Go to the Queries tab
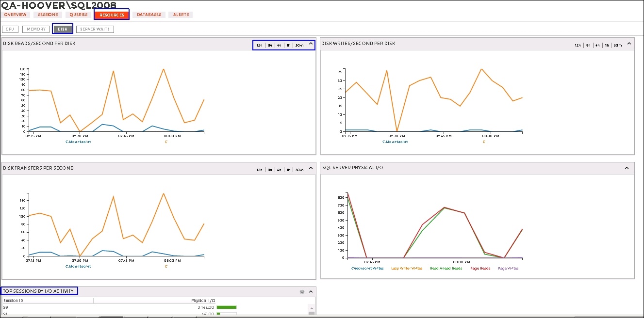This screenshot has width=644, height=318. pos(79,15)
